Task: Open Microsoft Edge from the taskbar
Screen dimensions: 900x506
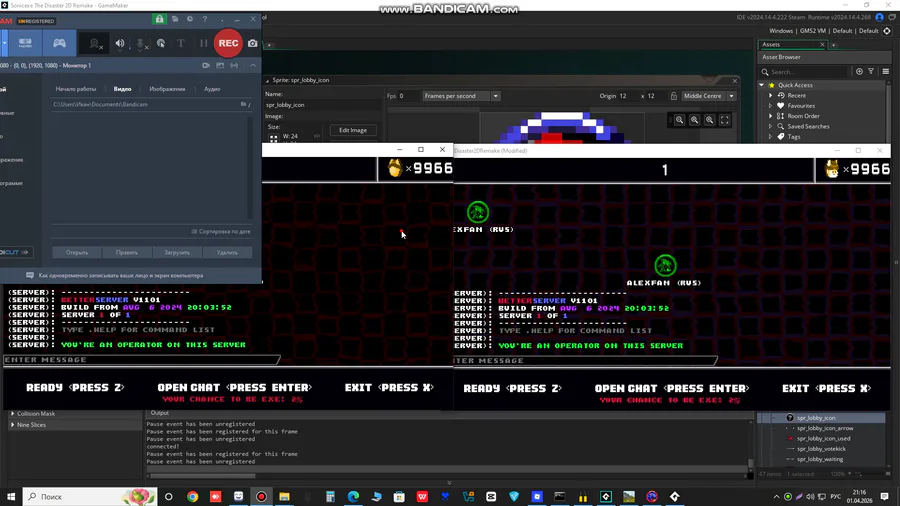Action: 353,496
